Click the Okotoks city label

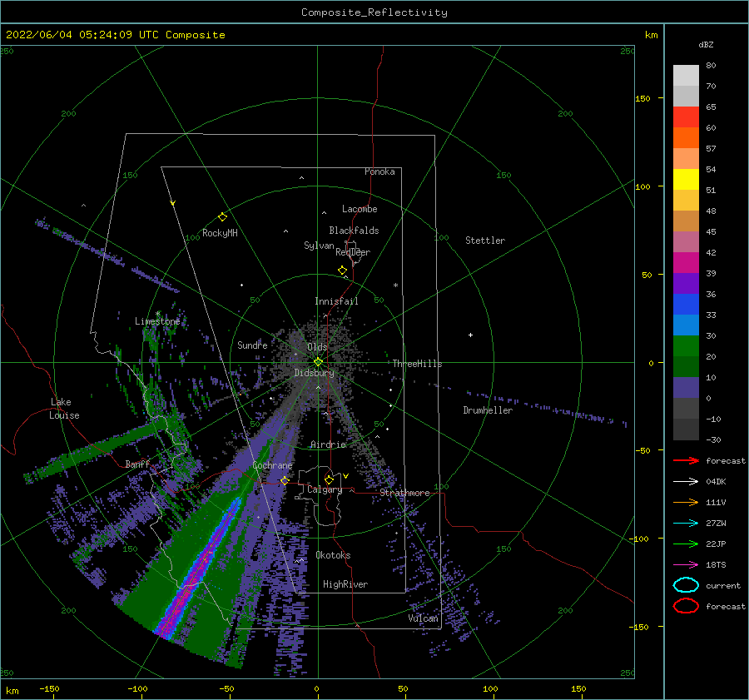[333, 555]
